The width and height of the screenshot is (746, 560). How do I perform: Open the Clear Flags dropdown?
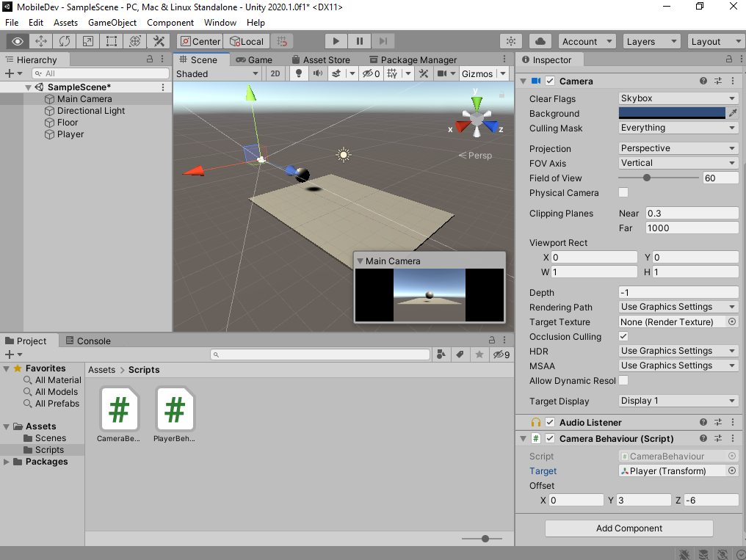pyautogui.click(x=676, y=98)
